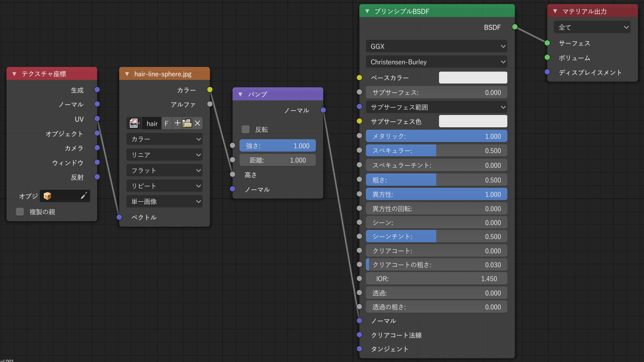Pick object with eyedropper icon
The image size is (644, 362).
pyautogui.click(x=84, y=196)
